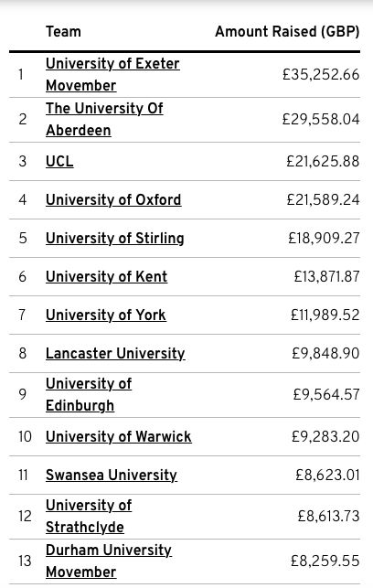This screenshot has width=373, height=588.
Task: Open Durham University Movember team link
Action: pos(109,561)
